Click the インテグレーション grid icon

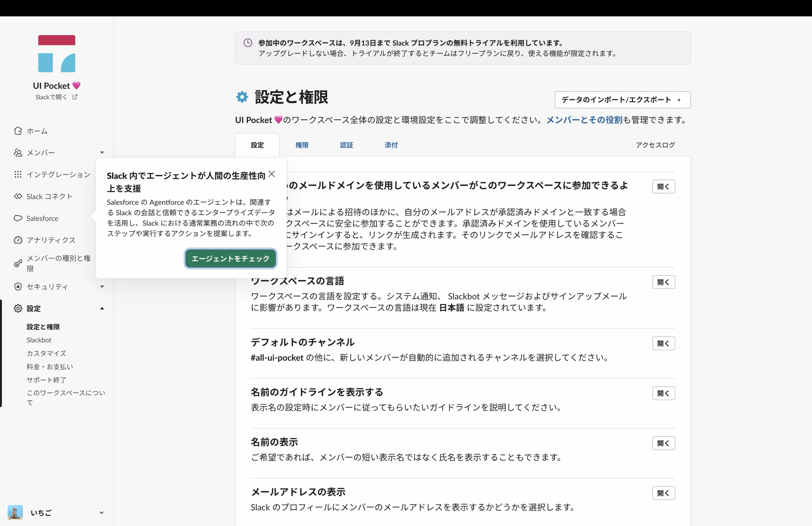[x=18, y=175]
